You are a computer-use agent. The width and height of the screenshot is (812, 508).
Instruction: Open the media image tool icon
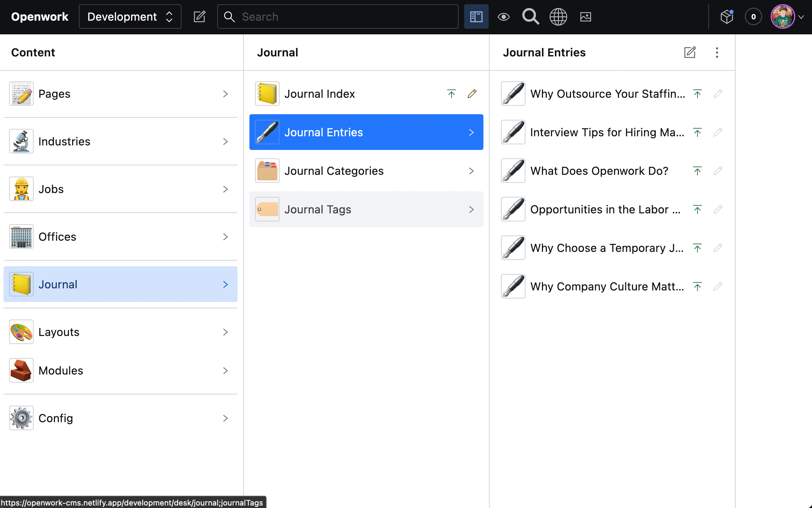click(x=585, y=16)
